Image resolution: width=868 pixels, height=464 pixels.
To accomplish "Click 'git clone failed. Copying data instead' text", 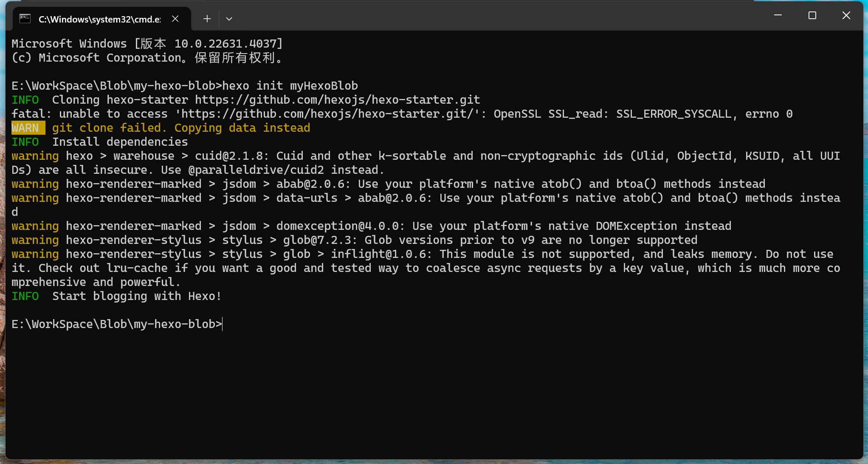I will pos(181,128).
